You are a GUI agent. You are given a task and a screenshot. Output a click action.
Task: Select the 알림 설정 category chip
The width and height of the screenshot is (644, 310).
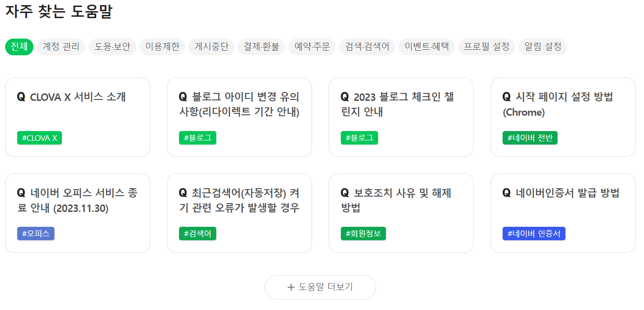[543, 46]
